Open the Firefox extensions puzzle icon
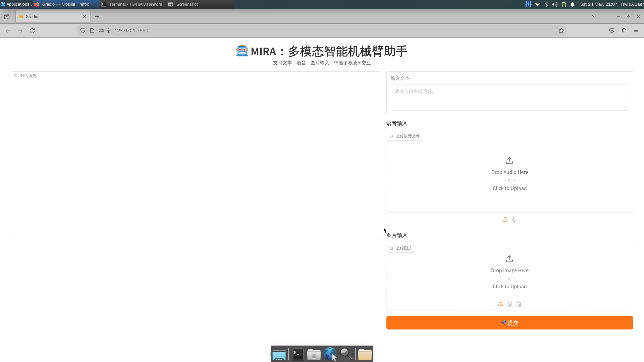This screenshot has width=644, height=362. [x=624, y=31]
